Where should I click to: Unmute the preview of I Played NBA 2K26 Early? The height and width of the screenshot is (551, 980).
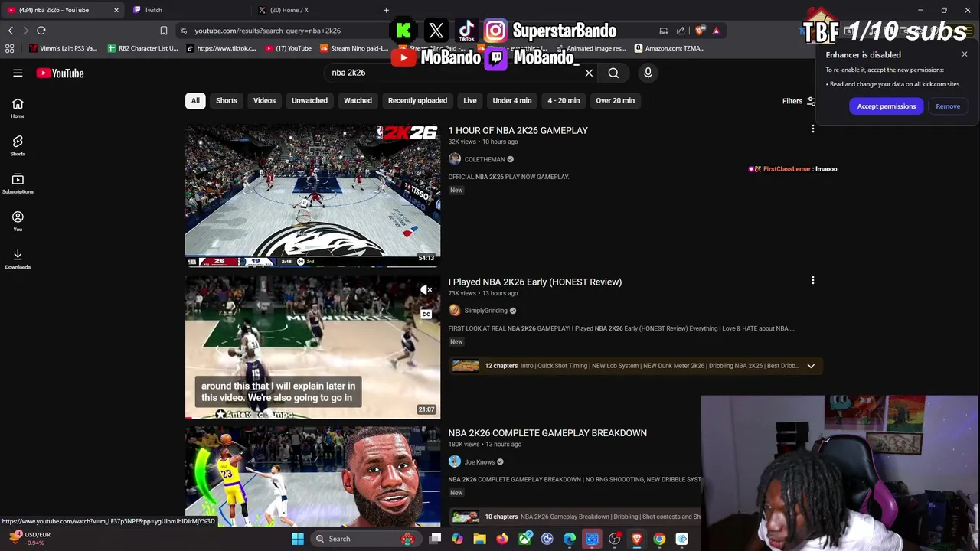[x=426, y=289]
